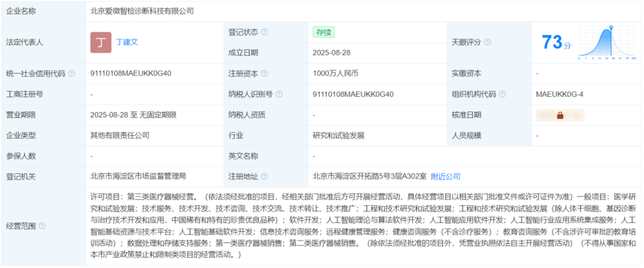Click the 北京市海淀区市场监督管理局 authority

[x=138, y=177]
